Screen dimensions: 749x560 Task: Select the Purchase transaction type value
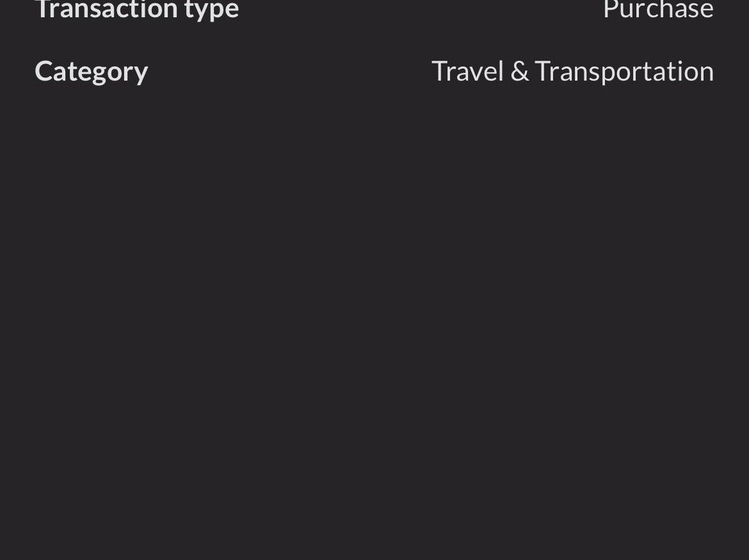657,10
